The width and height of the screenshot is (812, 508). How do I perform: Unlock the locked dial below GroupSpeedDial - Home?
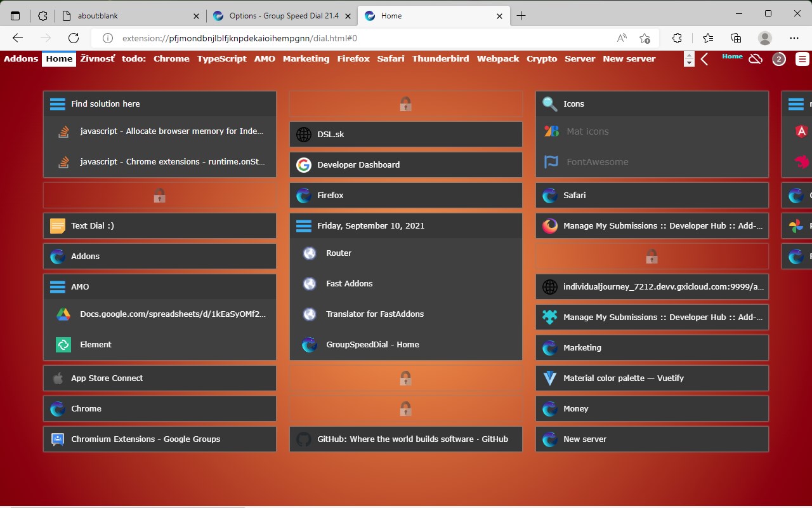(x=405, y=378)
